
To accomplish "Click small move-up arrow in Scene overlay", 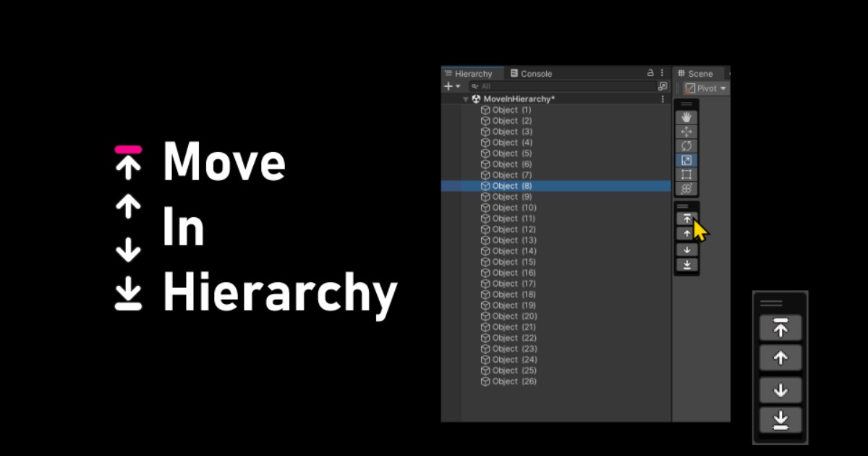I will point(686,234).
